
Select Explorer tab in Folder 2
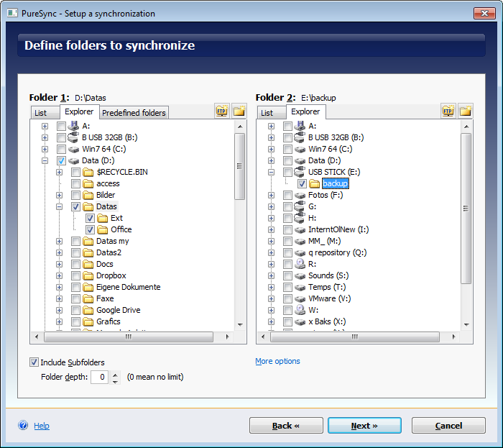(x=305, y=111)
